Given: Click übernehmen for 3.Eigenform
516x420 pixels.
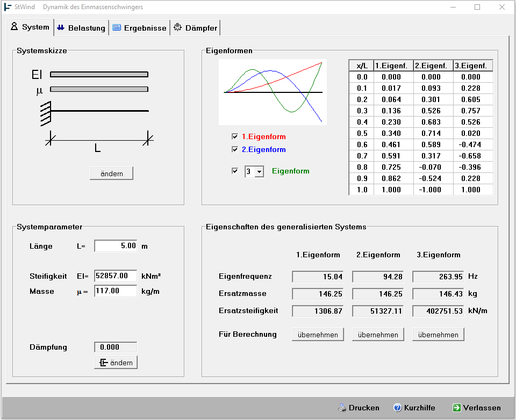Looking at the screenshot, I should click(439, 335).
